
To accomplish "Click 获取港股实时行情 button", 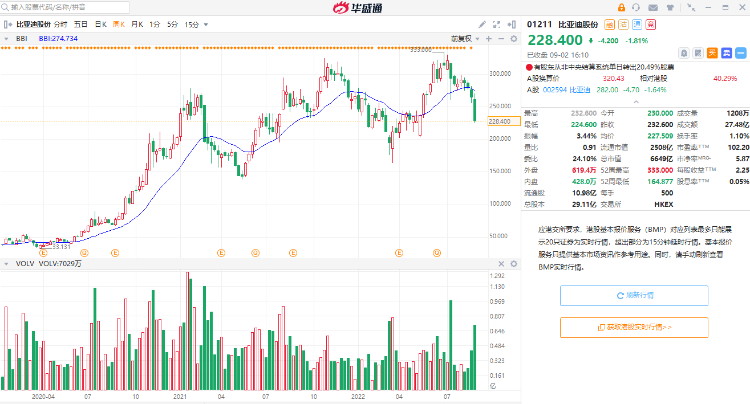I will pos(634,328).
